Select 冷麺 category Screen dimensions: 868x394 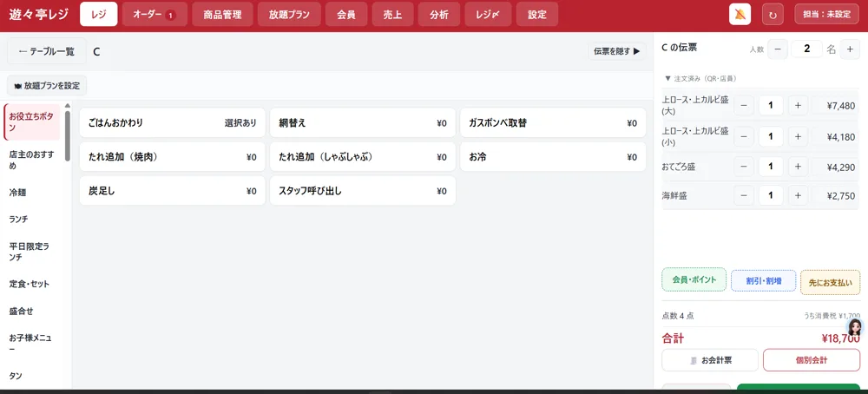pyautogui.click(x=32, y=193)
